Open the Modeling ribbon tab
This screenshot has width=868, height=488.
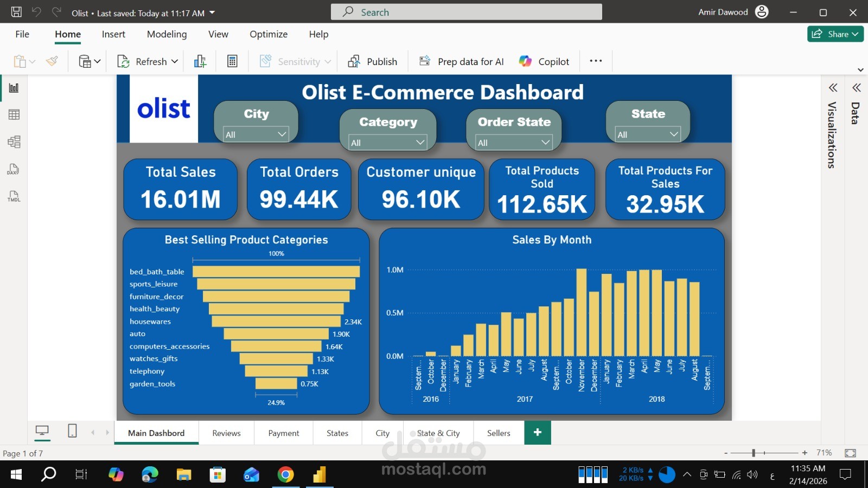coord(167,34)
